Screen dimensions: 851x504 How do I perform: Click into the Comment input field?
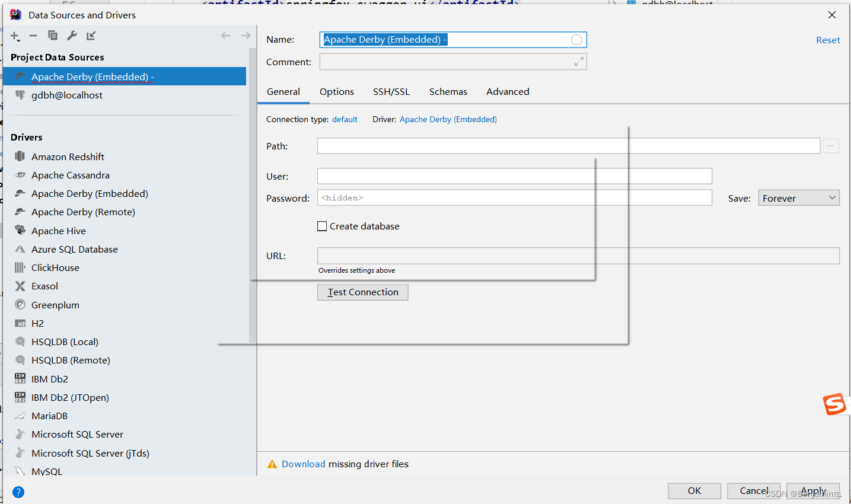pos(453,62)
